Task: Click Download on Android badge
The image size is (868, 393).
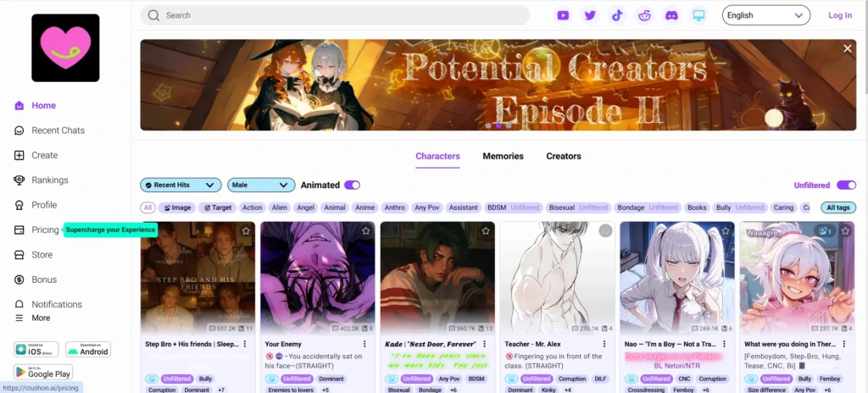Action: (x=88, y=349)
